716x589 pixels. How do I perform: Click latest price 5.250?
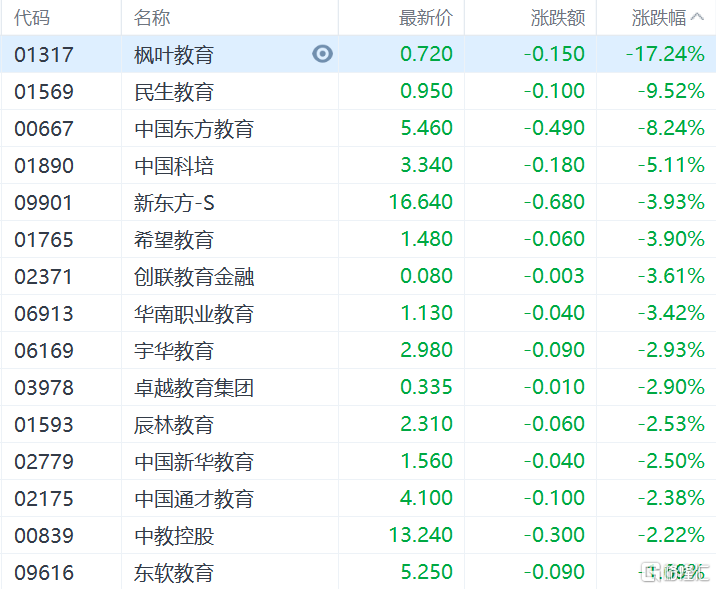[426, 572]
